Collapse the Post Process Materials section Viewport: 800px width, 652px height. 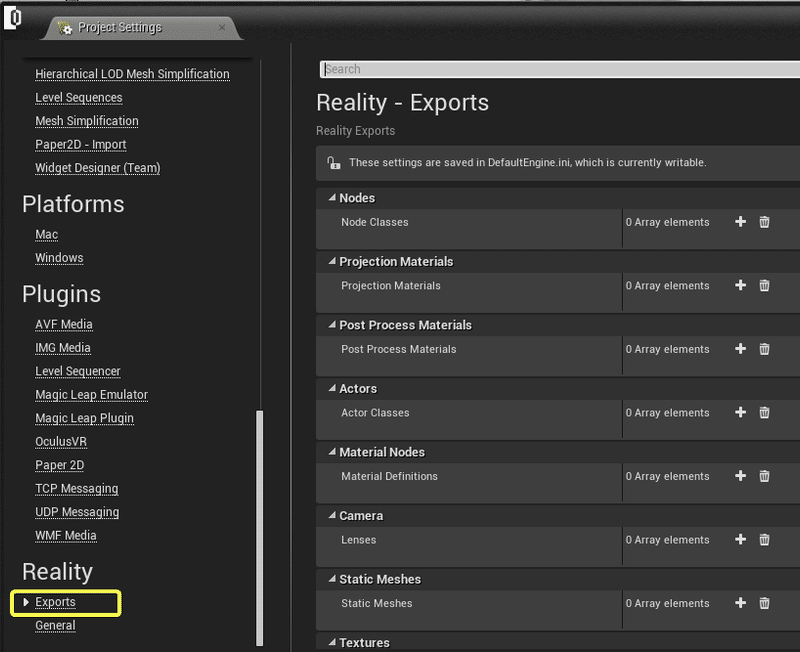pyautogui.click(x=332, y=324)
